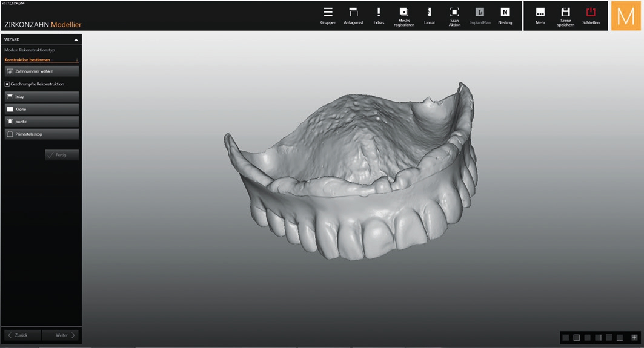644x348 pixels.
Task: Click the Fertig button
Action: (x=62, y=155)
